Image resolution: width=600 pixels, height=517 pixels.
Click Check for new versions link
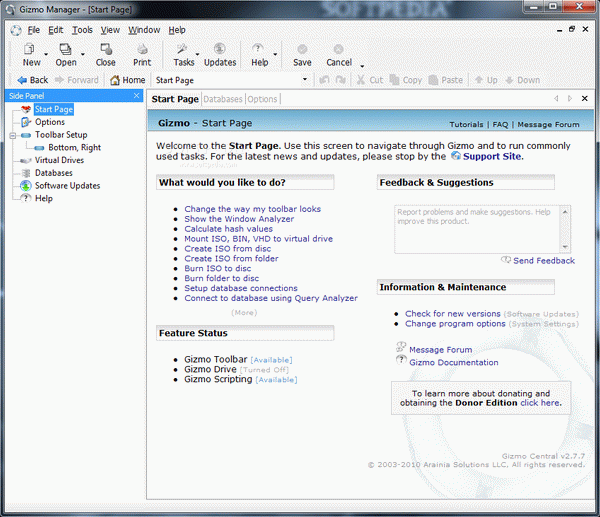tap(453, 314)
